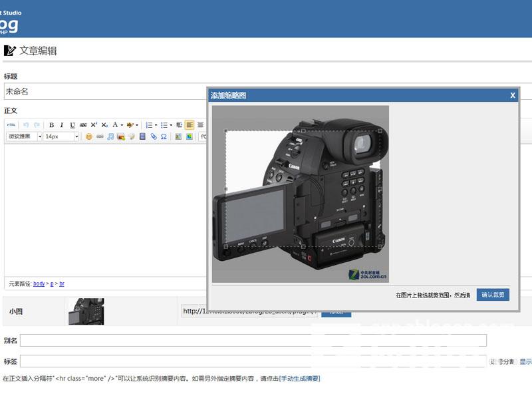The height and width of the screenshot is (394, 532).
Task: Click the underline formatting icon
Action: tap(72, 124)
